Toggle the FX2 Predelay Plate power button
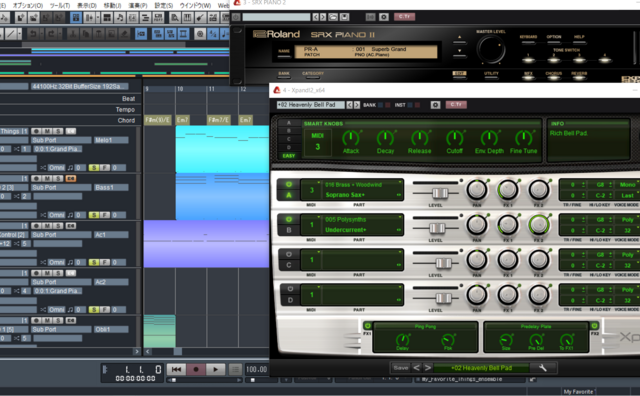This screenshot has width=640, height=396. (x=594, y=326)
